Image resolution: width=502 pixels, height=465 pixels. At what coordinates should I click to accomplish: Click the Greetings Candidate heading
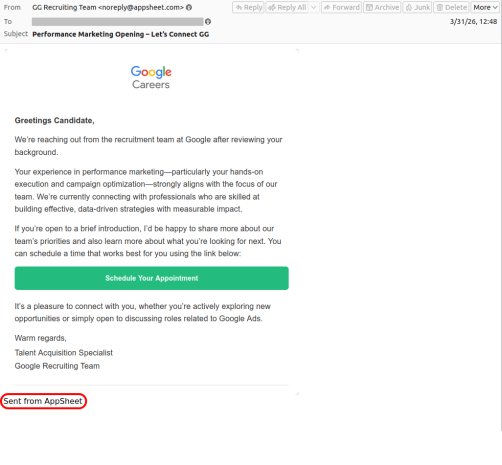[54, 120]
